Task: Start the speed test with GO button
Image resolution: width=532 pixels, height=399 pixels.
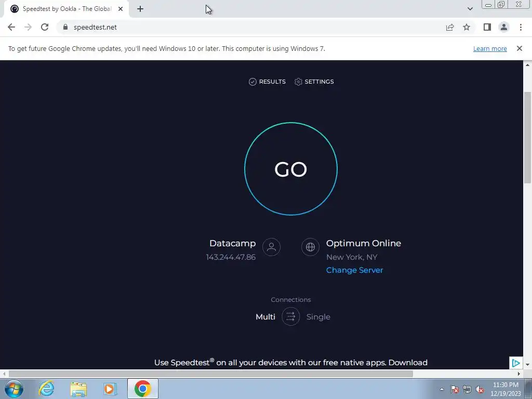Action: click(x=291, y=169)
